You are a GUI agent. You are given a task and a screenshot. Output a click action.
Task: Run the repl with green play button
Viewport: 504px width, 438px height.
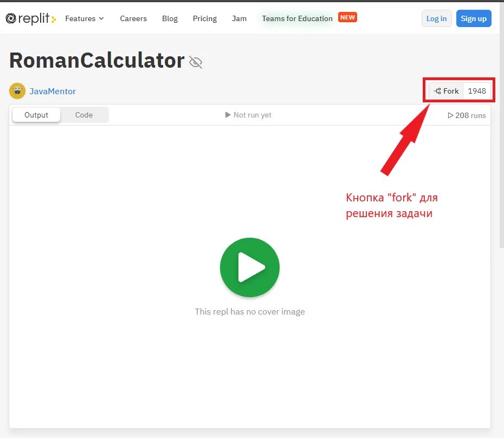point(250,267)
